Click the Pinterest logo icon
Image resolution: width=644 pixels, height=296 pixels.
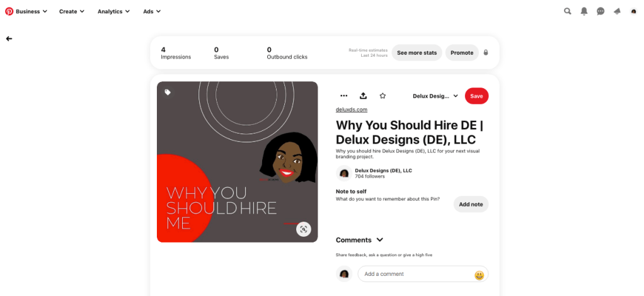pyautogui.click(x=9, y=11)
